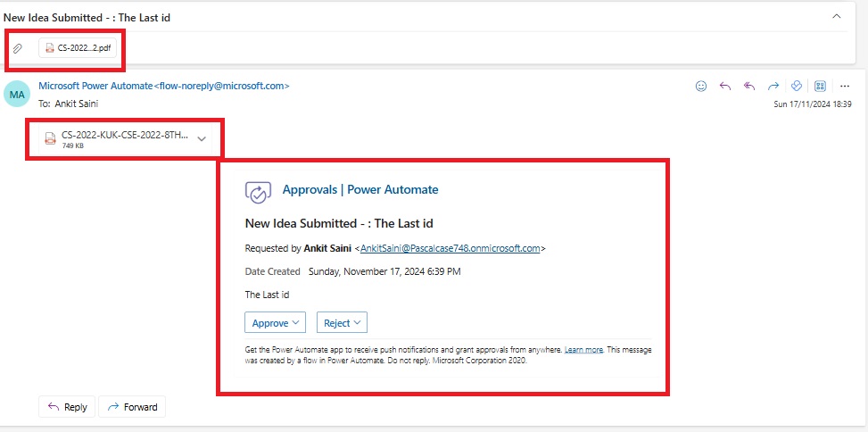Click the Forward arrow icon in message header

(x=773, y=87)
